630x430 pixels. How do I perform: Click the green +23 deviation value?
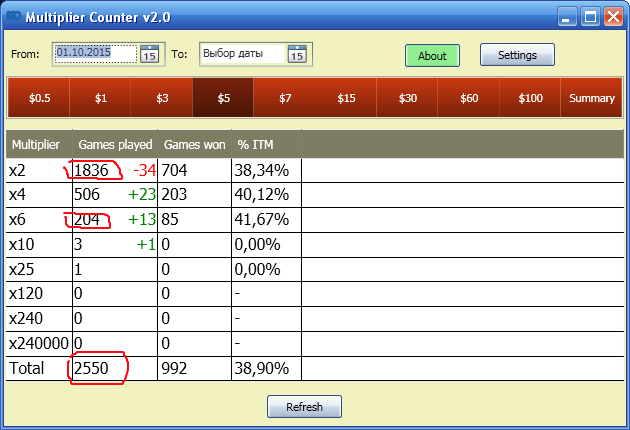(142, 195)
